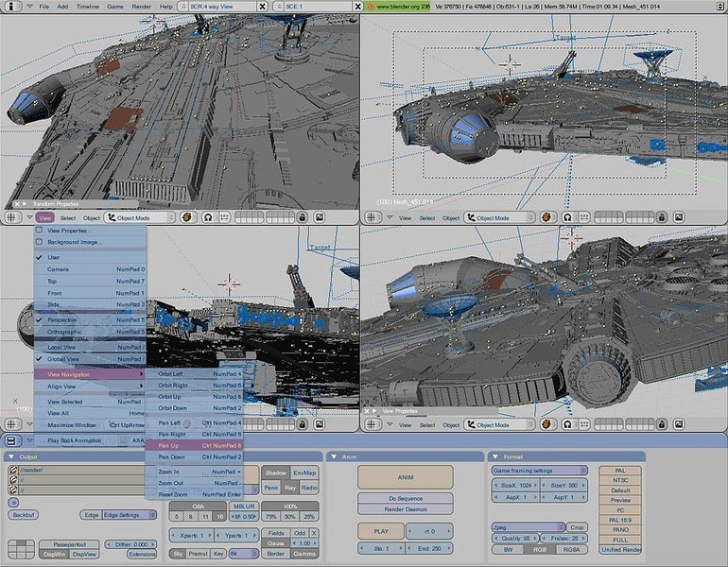Enable the Radio render option
Image resolution: width=728 pixels, height=567 pixels.
coord(309,488)
